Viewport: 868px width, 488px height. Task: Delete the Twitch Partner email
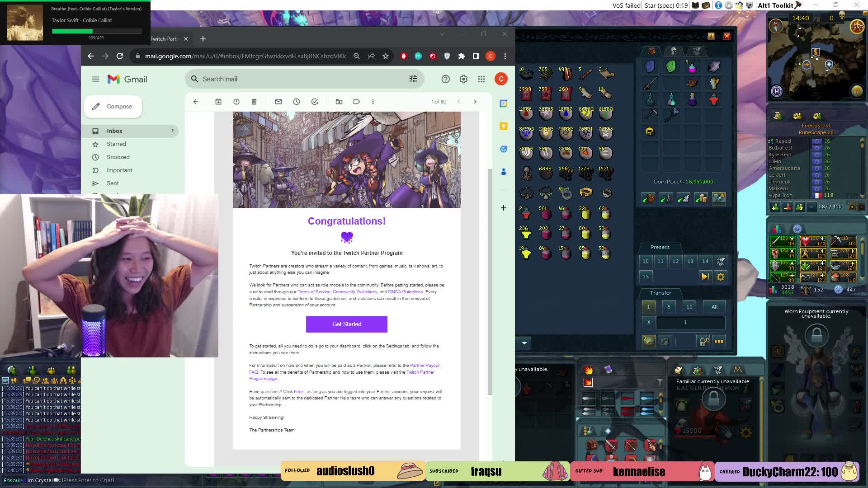tap(254, 102)
